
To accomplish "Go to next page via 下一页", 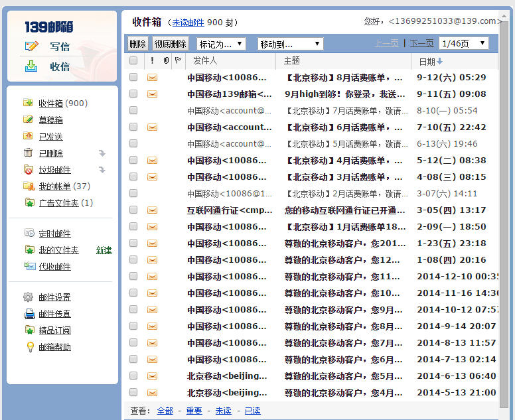I will pos(421,43).
